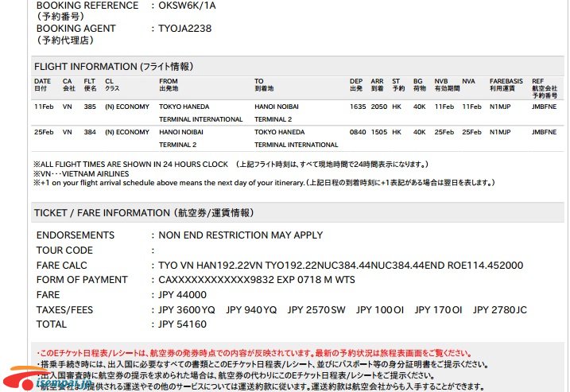
Task: Select tax entry JPY 2780JC
Action: (500, 310)
